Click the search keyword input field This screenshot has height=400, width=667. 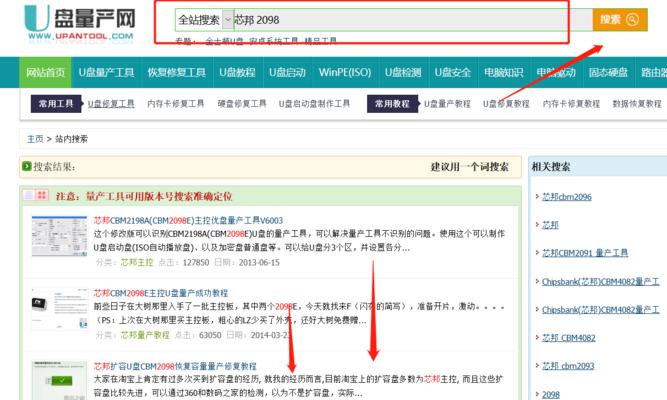pyautogui.click(x=413, y=20)
